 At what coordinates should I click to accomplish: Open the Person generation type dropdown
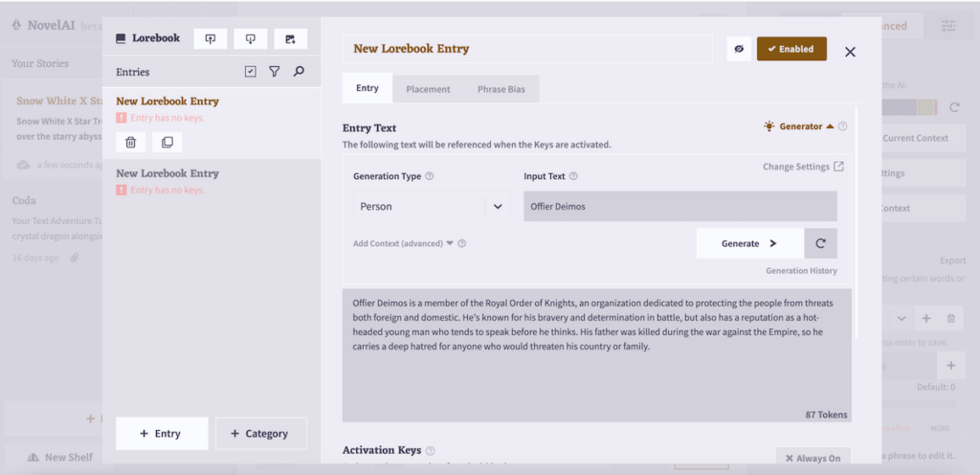(x=432, y=206)
